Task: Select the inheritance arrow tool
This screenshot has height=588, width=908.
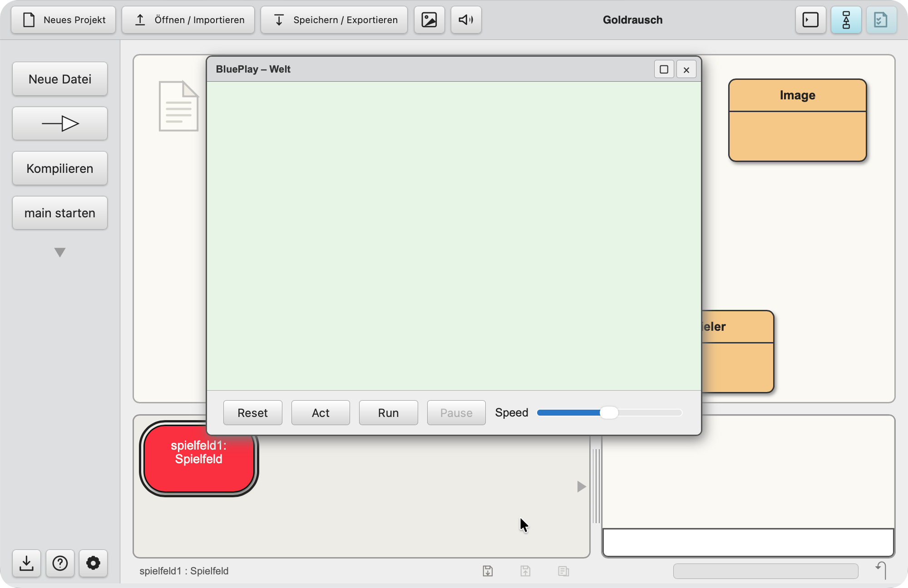Action: click(x=60, y=123)
